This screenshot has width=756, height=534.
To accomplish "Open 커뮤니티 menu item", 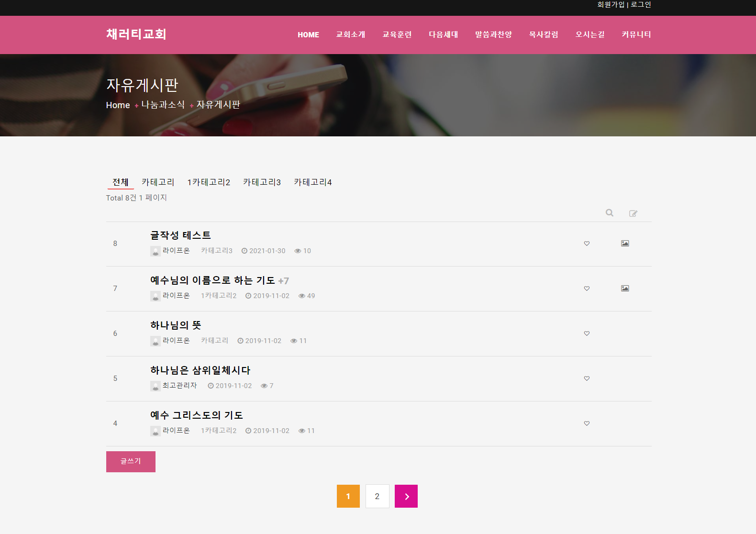I will click(x=636, y=35).
